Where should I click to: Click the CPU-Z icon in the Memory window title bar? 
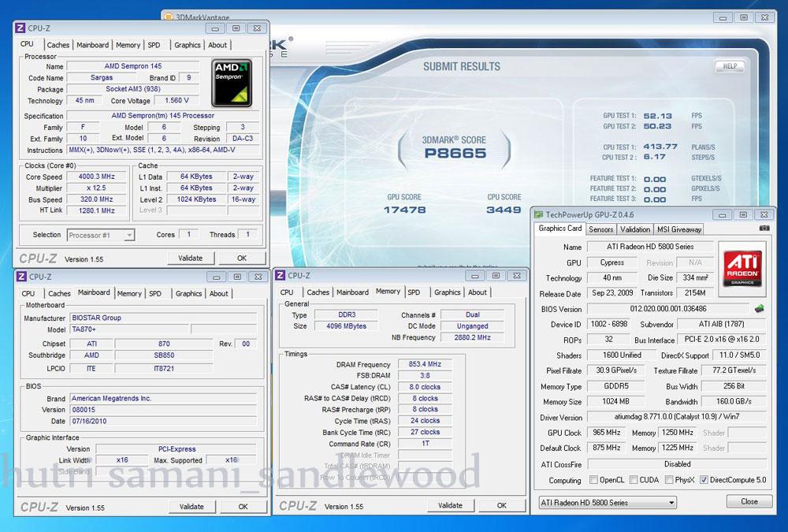(x=281, y=276)
